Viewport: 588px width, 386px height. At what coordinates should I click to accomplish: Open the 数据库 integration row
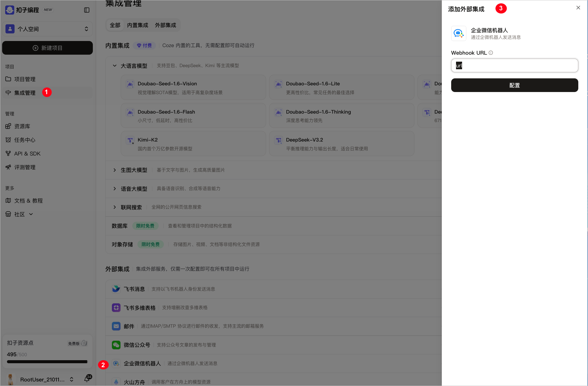(x=273, y=226)
